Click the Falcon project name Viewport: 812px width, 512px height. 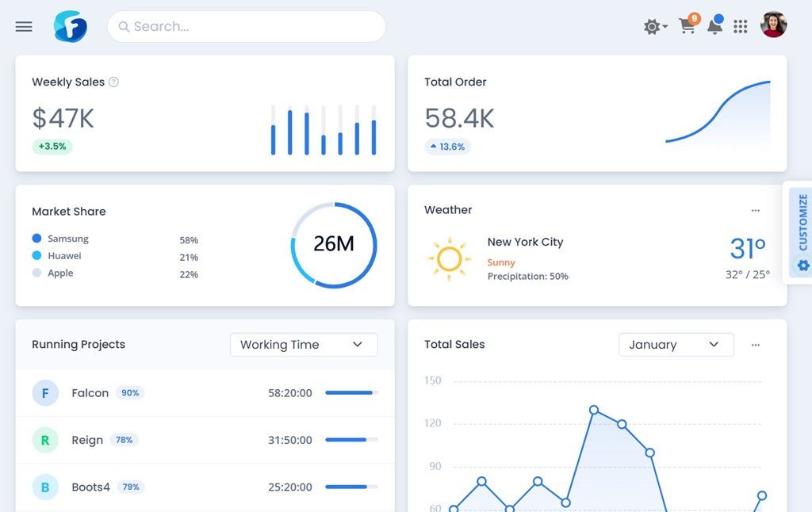pos(90,393)
